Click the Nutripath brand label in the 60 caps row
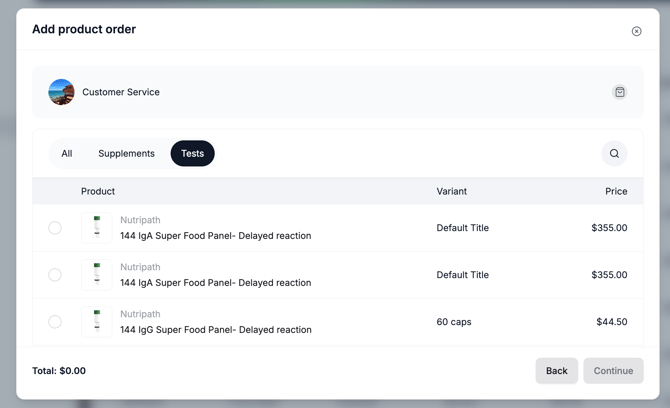The width and height of the screenshot is (670, 408). pos(140,314)
